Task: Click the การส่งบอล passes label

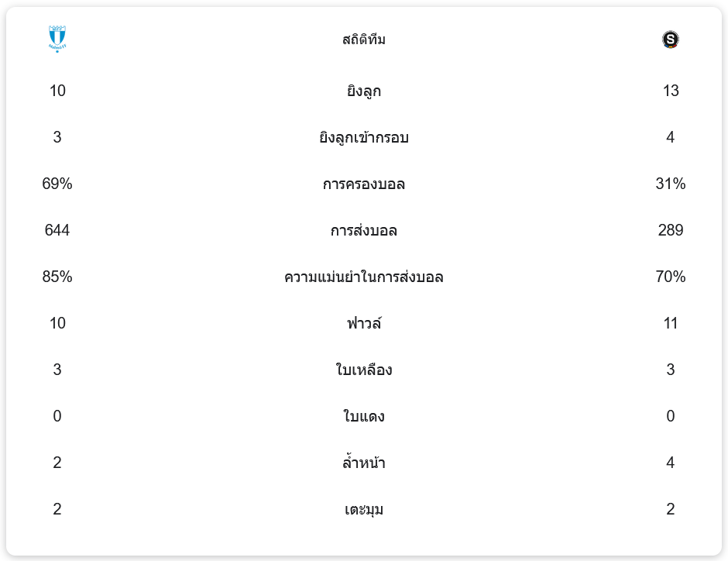Action: 364,231
